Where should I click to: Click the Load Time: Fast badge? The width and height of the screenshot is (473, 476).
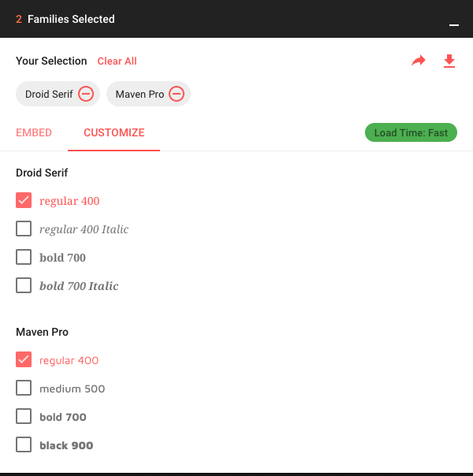[x=411, y=132]
